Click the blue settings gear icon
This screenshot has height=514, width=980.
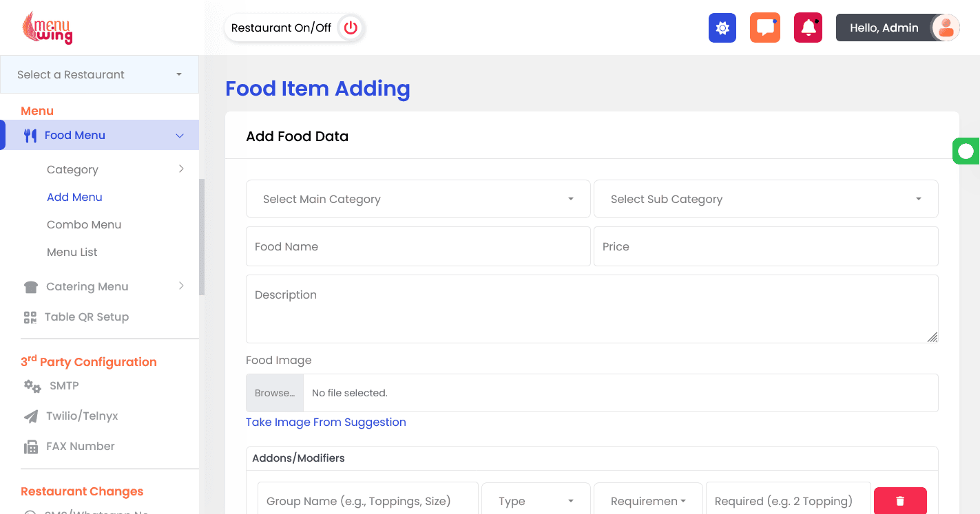pyautogui.click(x=722, y=28)
